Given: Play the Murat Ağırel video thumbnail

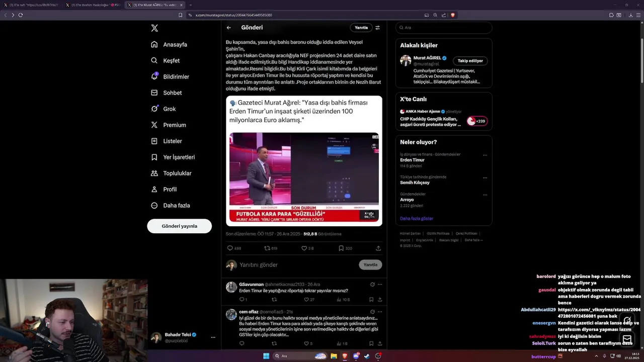Looking at the screenshot, I should point(304,177).
